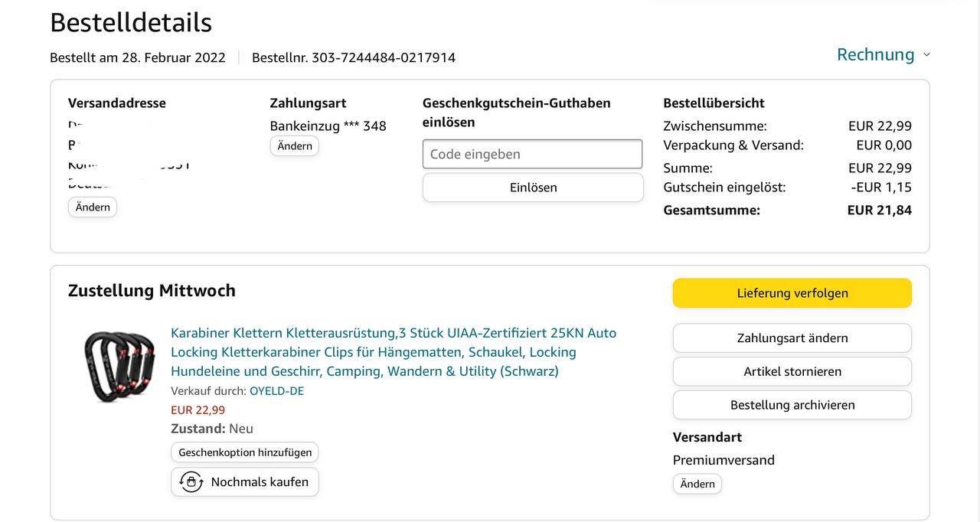980x522 pixels.
Task: Add gift option via Geschenkoption hinzufügen
Action: (x=245, y=452)
